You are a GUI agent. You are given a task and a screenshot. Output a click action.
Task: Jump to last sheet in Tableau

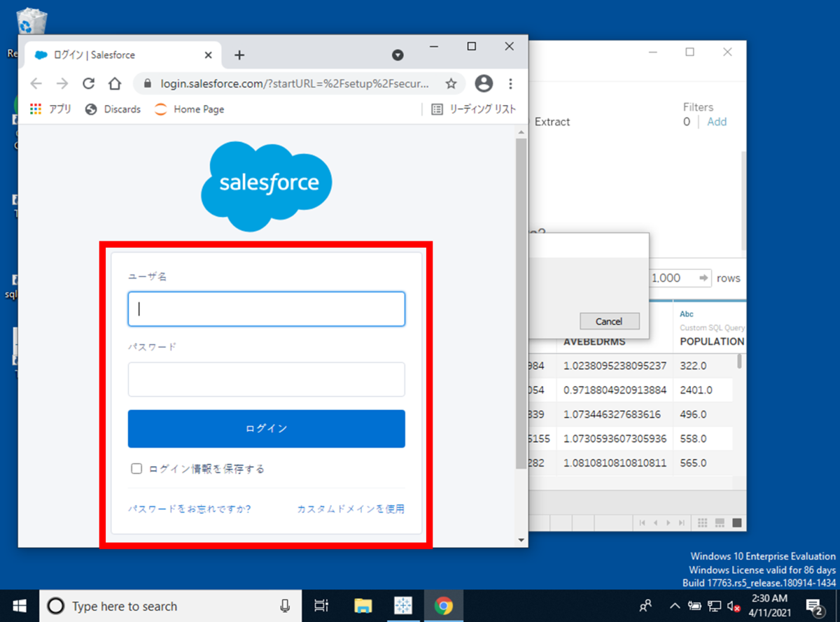683,523
